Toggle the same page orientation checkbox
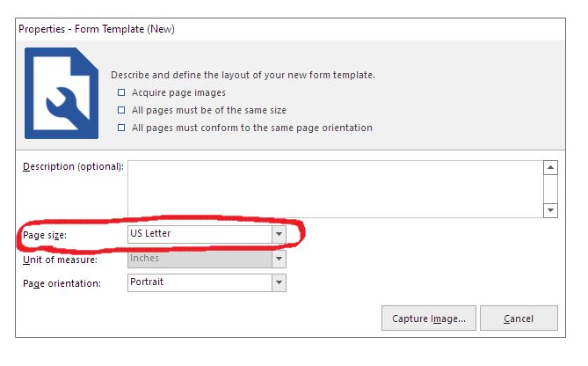 (121, 128)
